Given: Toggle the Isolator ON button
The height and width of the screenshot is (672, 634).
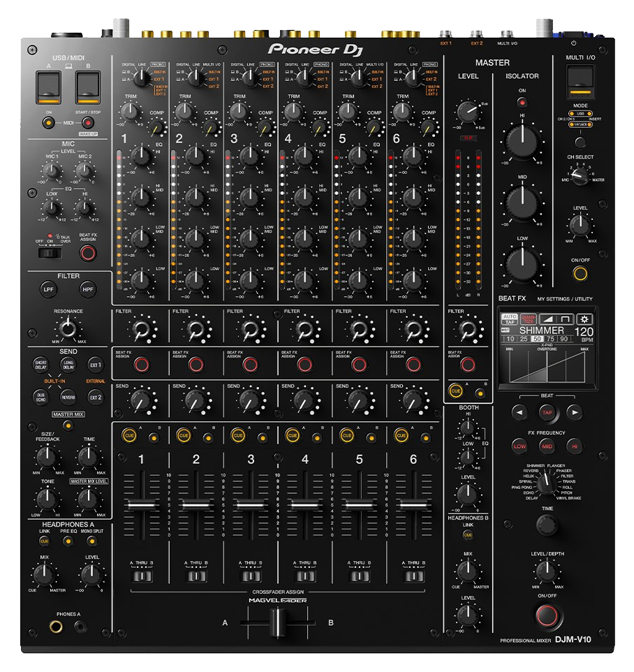Looking at the screenshot, I should coord(522,102).
